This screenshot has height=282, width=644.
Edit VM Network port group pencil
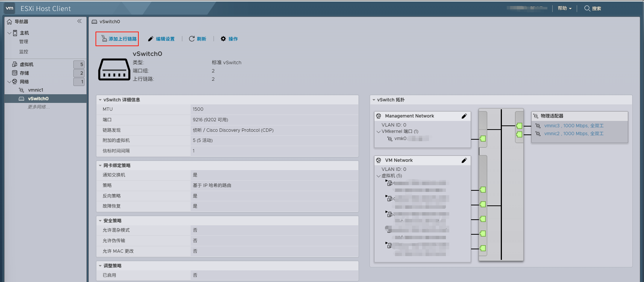click(464, 160)
